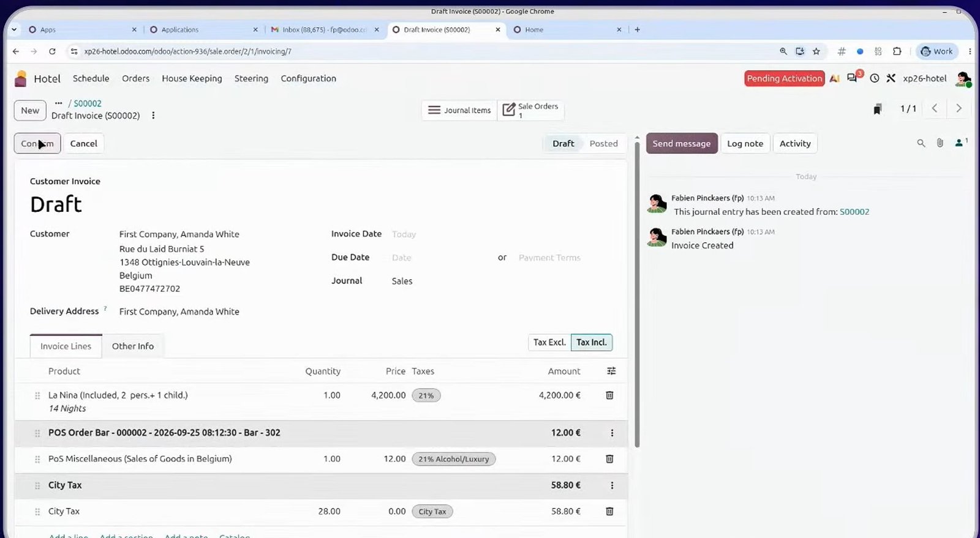This screenshot has width=980, height=538.
Task: Open the Journal Items smart button
Action: pyautogui.click(x=459, y=110)
